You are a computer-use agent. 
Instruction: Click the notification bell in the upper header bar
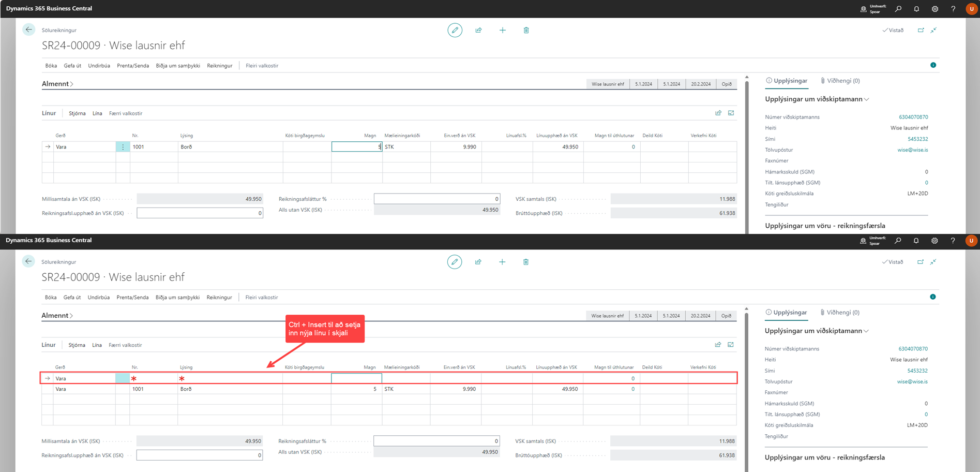[916, 9]
